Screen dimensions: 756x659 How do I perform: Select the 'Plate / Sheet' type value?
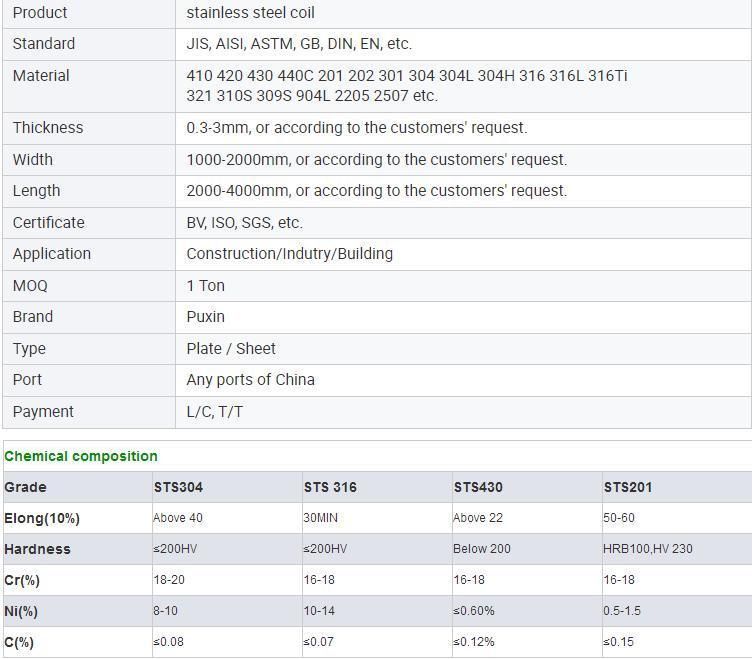231,349
